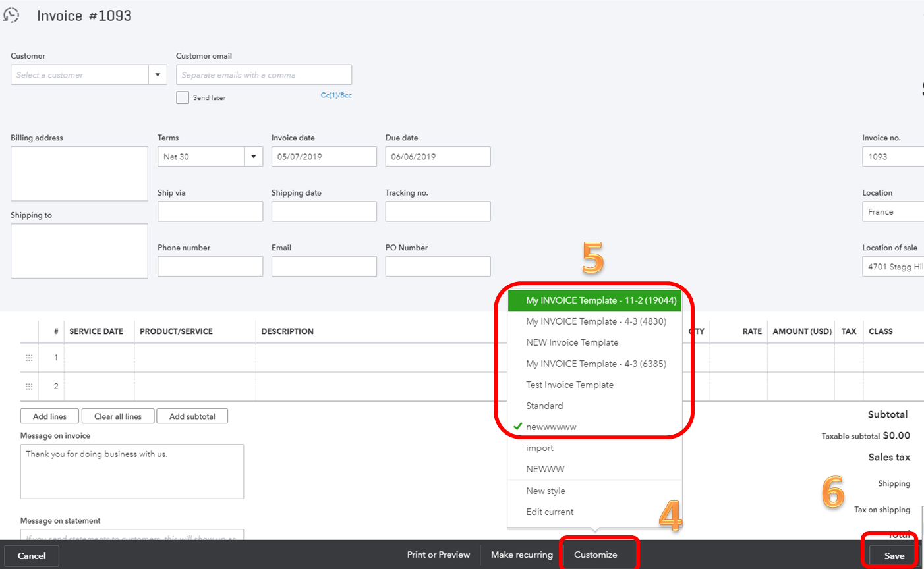
Task: Select New style in the Customize menu
Action: [546, 491]
